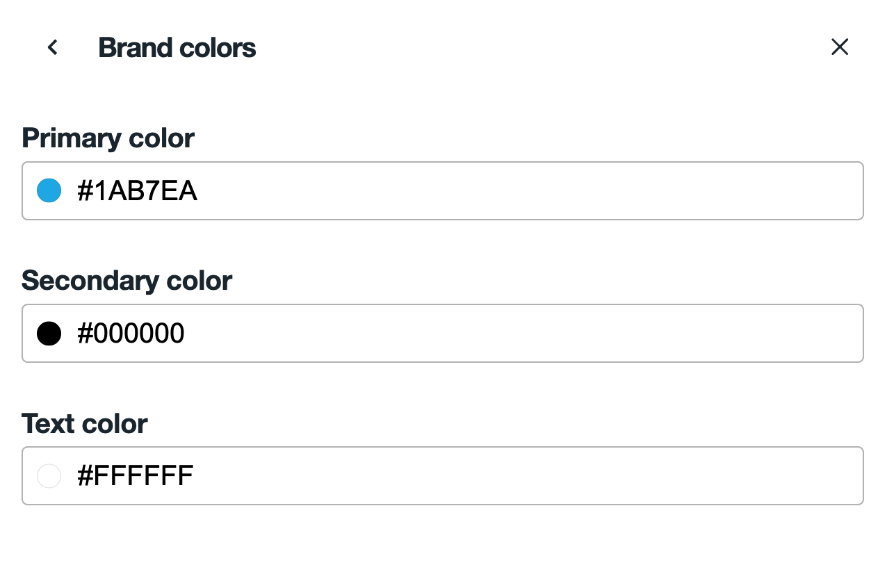Viewport: 887px width, 588px height.
Task: Close the Brand colors panel
Action: (840, 47)
